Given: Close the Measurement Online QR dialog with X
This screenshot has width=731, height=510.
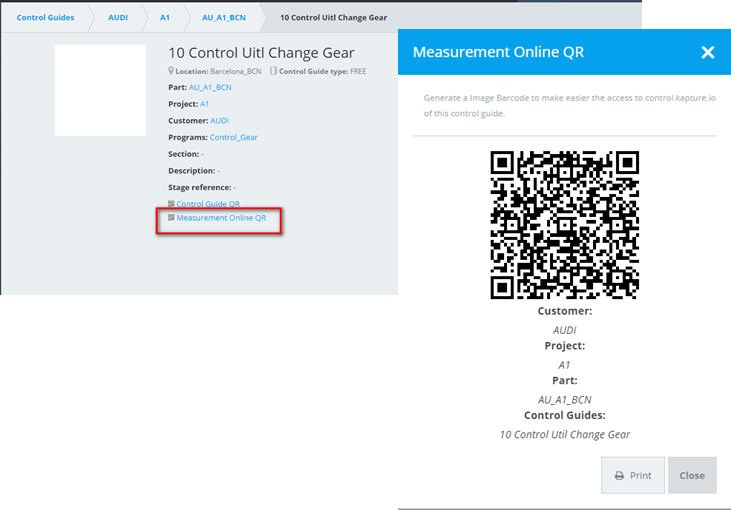Looking at the screenshot, I should 708,52.
